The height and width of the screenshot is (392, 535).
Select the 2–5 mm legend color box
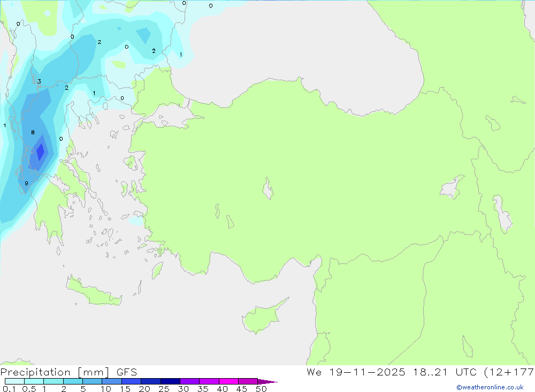[73, 381]
